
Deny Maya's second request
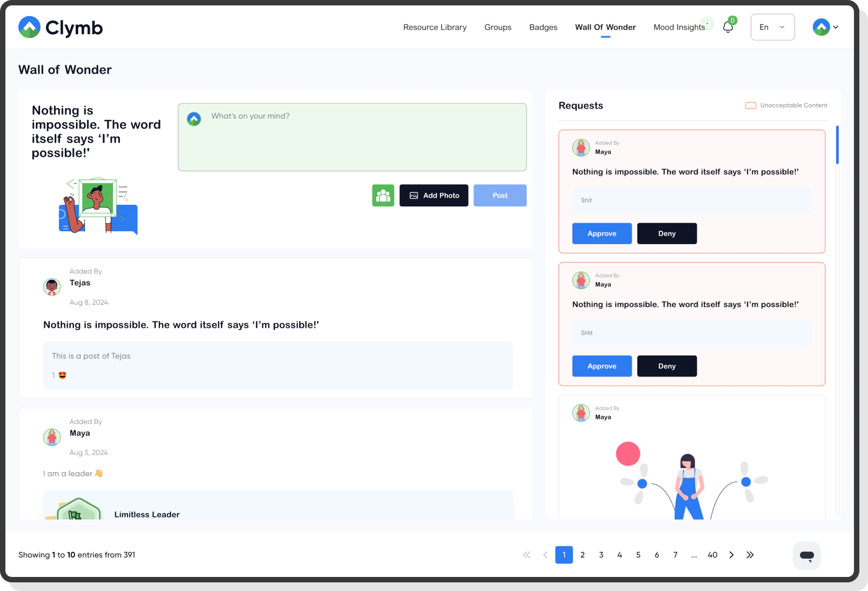tap(666, 366)
